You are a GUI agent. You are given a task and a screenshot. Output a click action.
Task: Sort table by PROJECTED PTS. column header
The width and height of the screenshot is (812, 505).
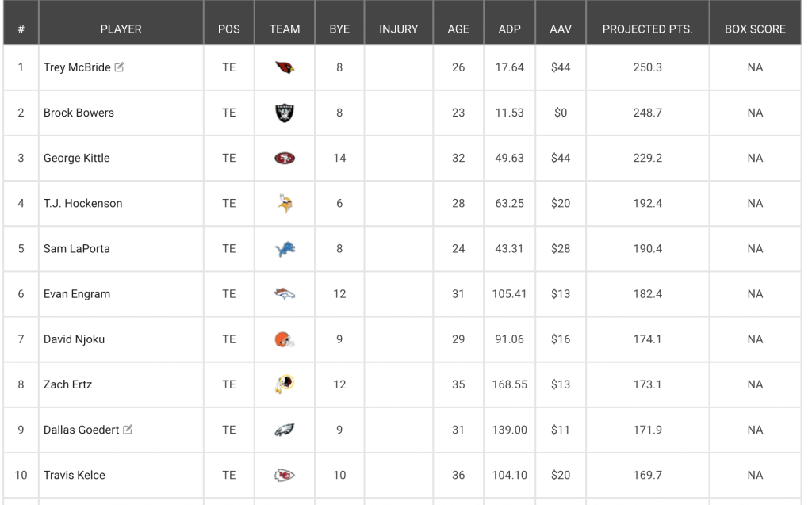pos(647,29)
